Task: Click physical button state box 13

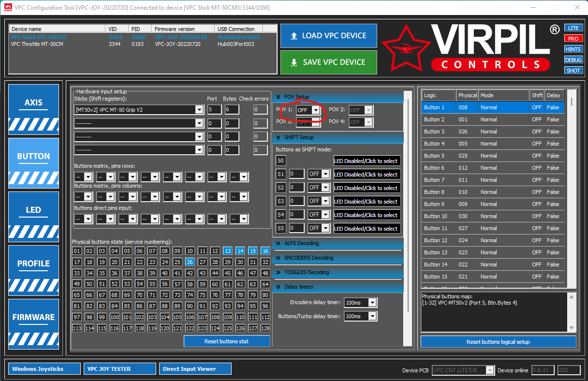Action: 228,251
